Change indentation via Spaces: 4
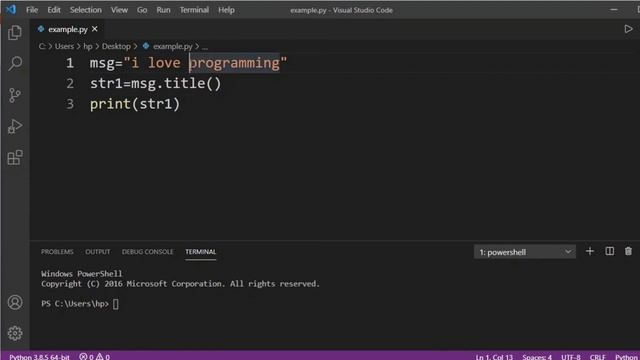Screen dimensions: 640x360 tap(537, 357)
